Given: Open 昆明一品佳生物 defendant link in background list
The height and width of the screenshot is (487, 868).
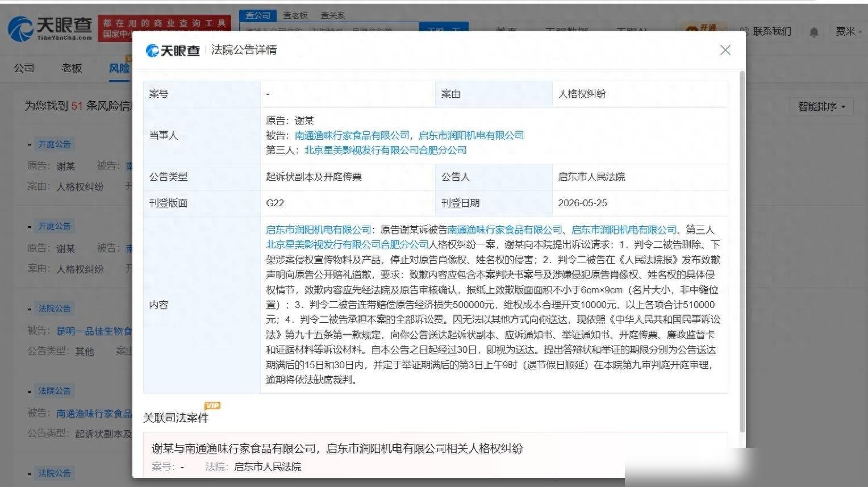Looking at the screenshot, I should click(94, 331).
